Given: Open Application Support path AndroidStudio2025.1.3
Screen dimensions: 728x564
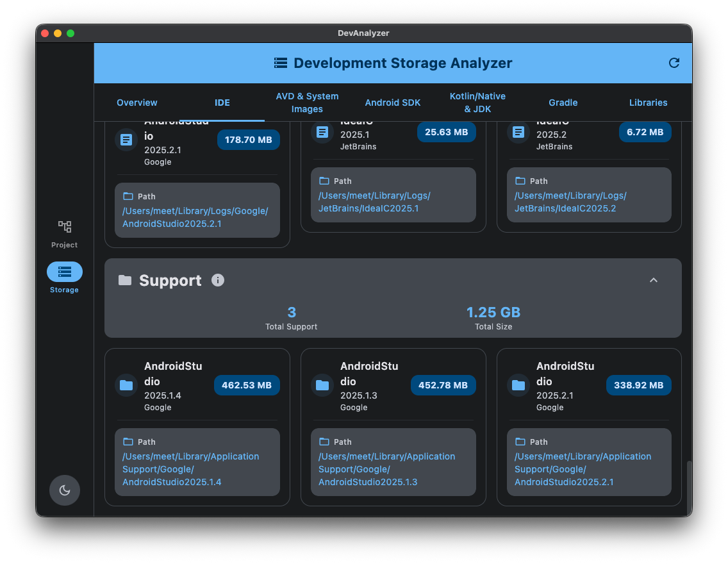Looking at the screenshot, I should click(386, 469).
